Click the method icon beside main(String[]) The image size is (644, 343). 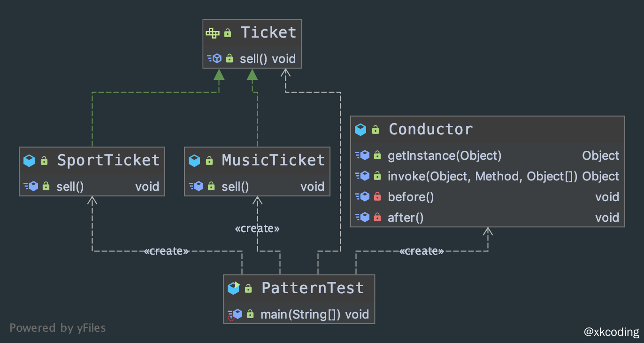tap(234, 314)
